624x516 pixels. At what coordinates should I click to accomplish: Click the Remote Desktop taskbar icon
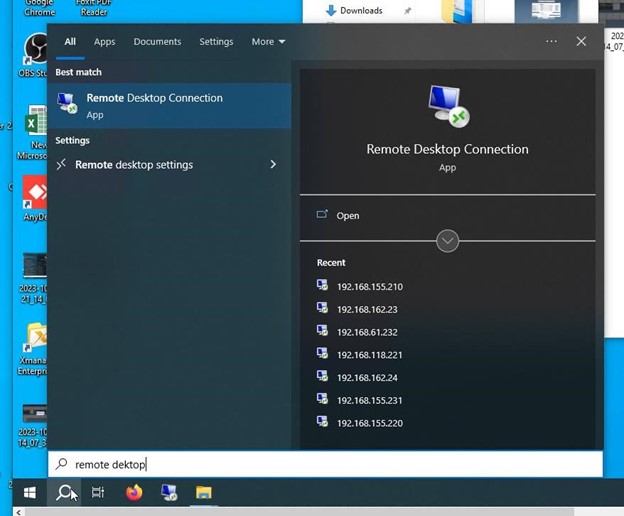click(x=169, y=492)
